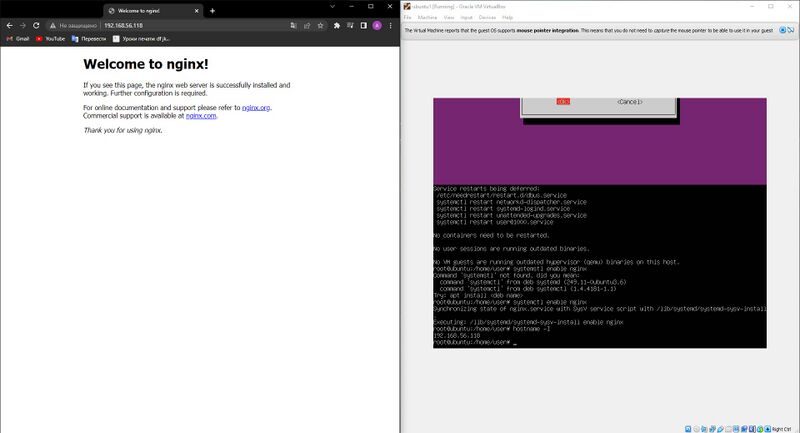Select the Cancel button in the VM dialog
800x433 pixels.
coord(630,101)
